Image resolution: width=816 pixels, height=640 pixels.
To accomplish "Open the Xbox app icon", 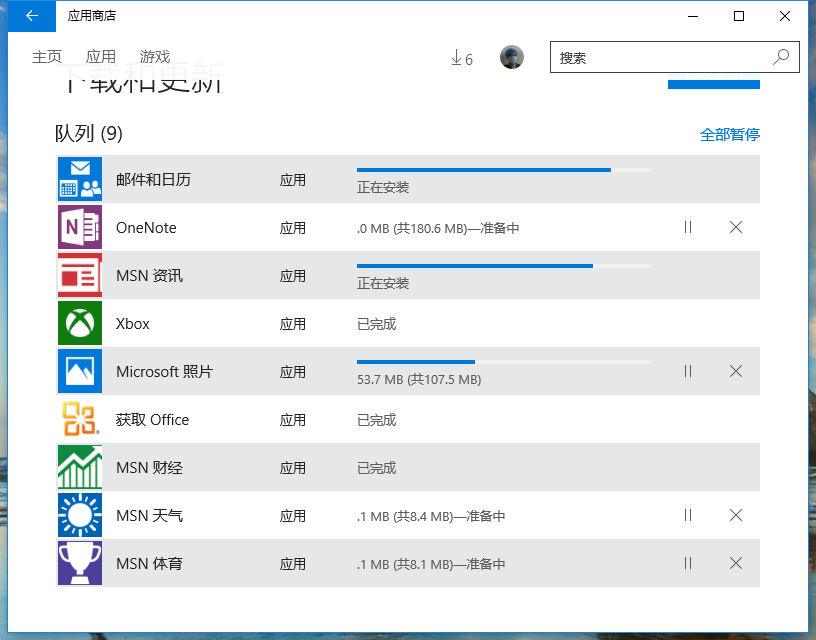I will tap(80, 323).
